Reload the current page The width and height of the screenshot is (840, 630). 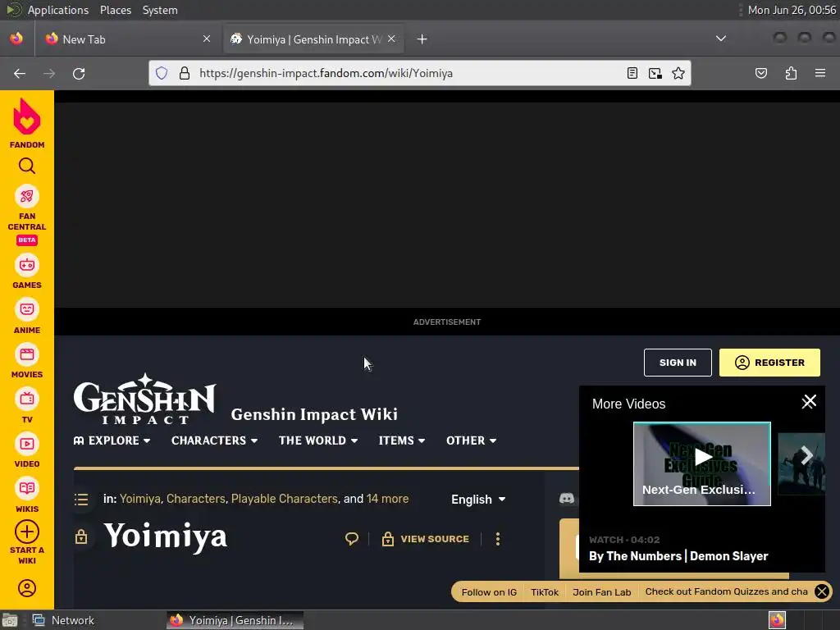pos(79,73)
